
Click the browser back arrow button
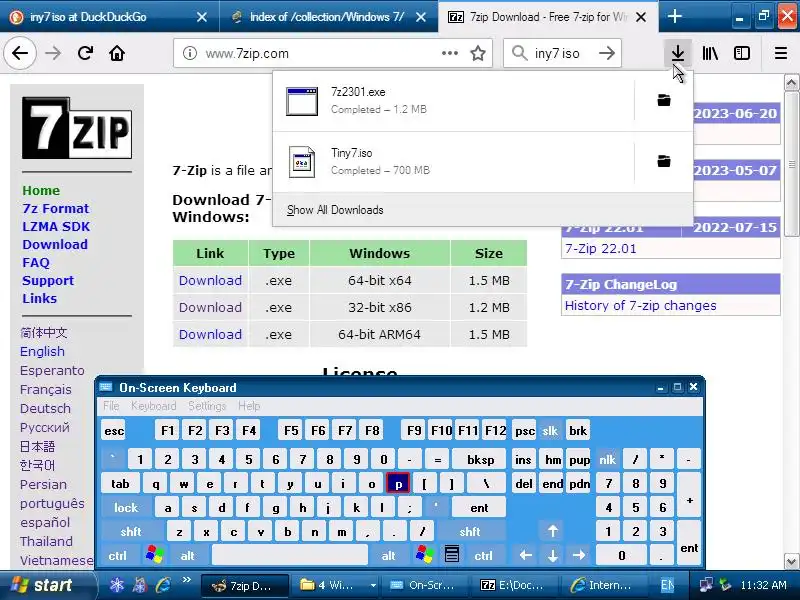coord(20,53)
